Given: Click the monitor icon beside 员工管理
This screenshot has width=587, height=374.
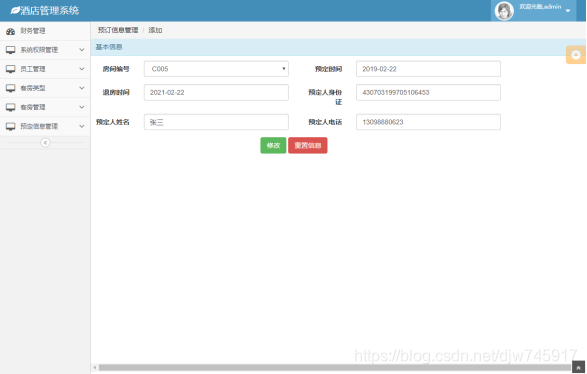Looking at the screenshot, I should 10,69.
